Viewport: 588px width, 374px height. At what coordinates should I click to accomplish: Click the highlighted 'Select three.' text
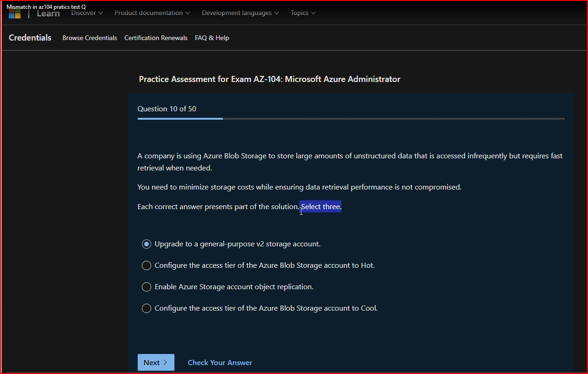click(320, 206)
